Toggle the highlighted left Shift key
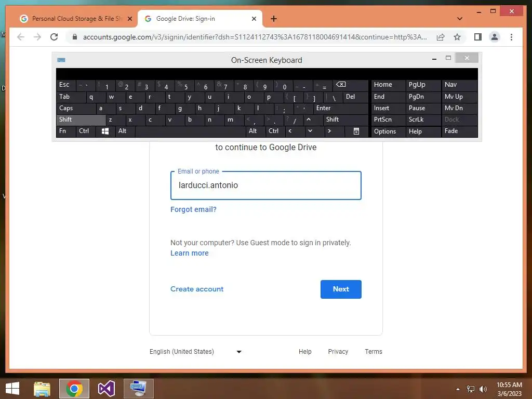The height and width of the screenshot is (399, 532). click(81, 119)
